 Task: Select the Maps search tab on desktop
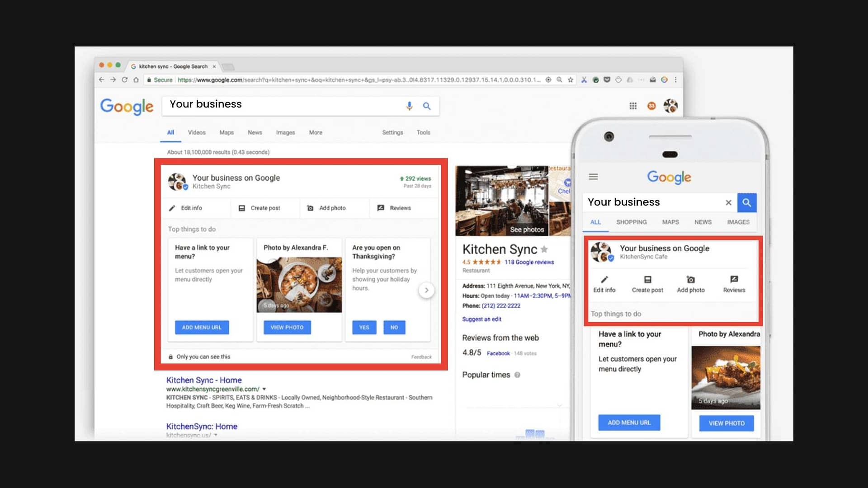click(x=226, y=132)
